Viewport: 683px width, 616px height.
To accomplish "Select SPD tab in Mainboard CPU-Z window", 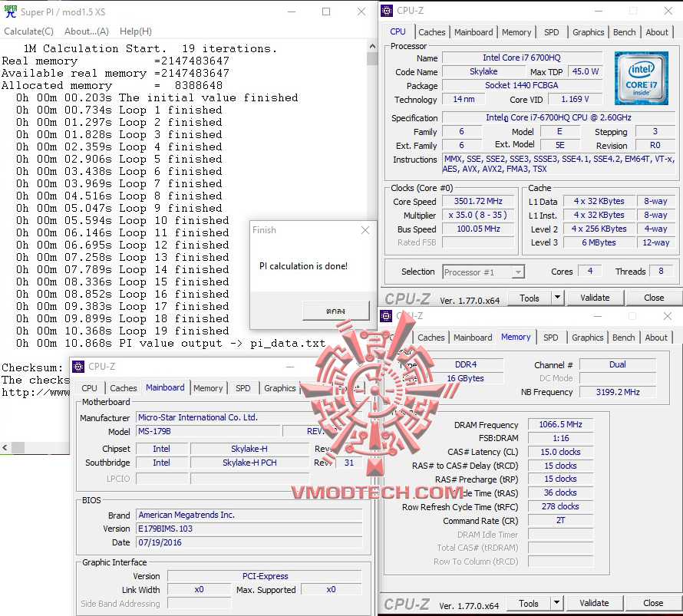I will 243,388.
